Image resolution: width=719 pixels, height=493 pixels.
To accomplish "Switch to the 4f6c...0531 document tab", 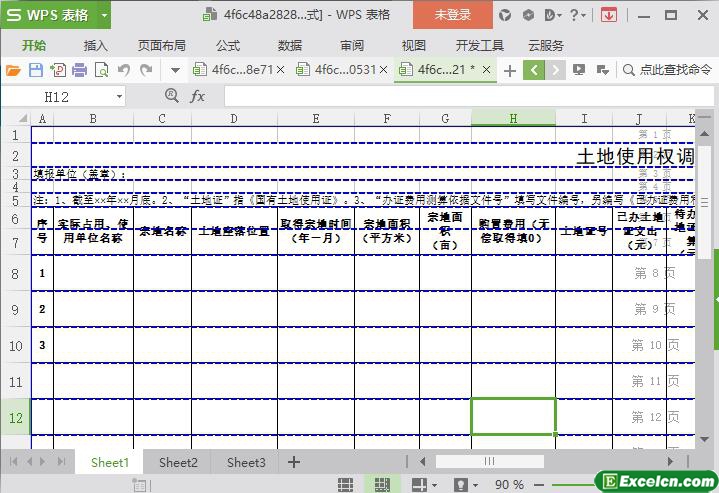I will point(345,70).
